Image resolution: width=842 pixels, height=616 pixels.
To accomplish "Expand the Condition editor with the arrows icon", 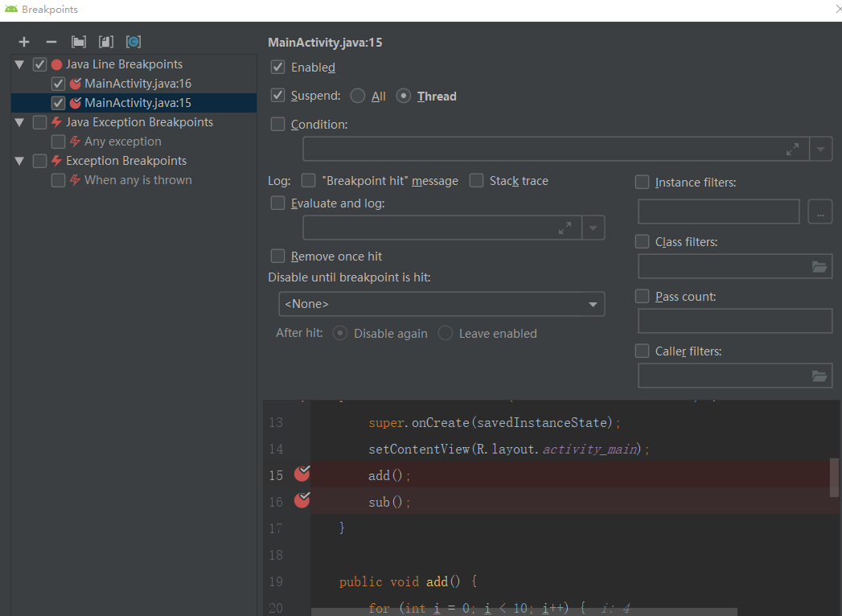I will point(792,150).
